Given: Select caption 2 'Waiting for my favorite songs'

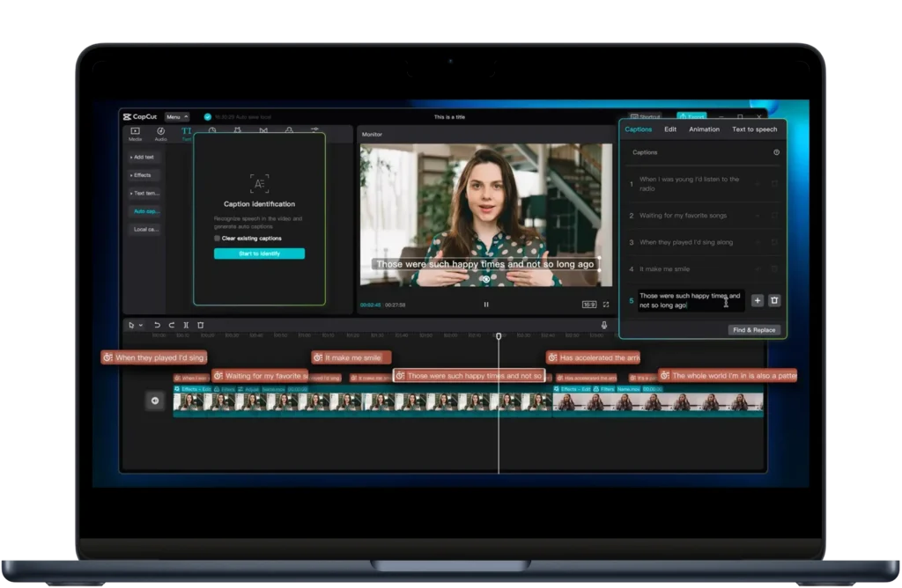Looking at the screenshot, I should click(704, 216).
